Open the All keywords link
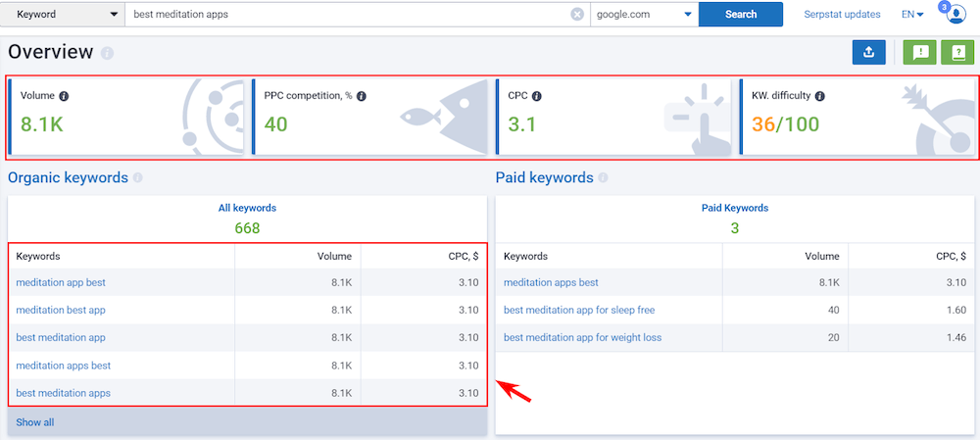Viewport: 980px width, 440px height. point(247,208)
